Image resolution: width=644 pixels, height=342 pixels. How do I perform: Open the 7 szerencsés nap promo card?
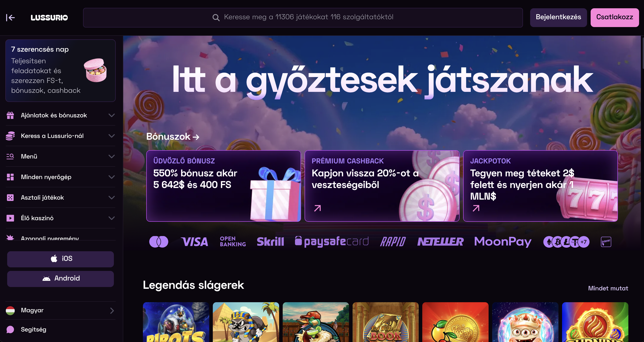coord(61,71)
